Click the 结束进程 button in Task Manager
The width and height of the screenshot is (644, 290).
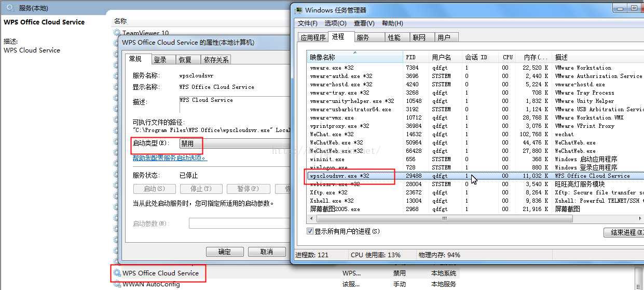[624, 232]
